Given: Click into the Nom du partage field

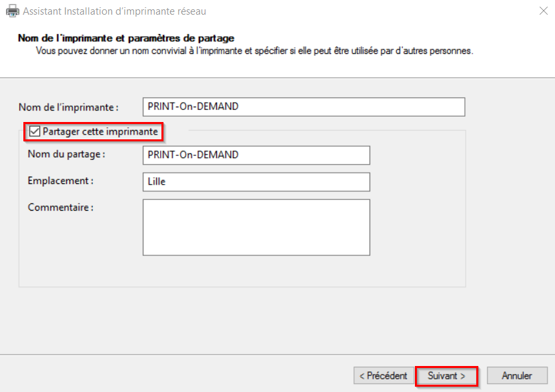Looking at the screenshot, I should pyautogui.click(x=256, y=155).
